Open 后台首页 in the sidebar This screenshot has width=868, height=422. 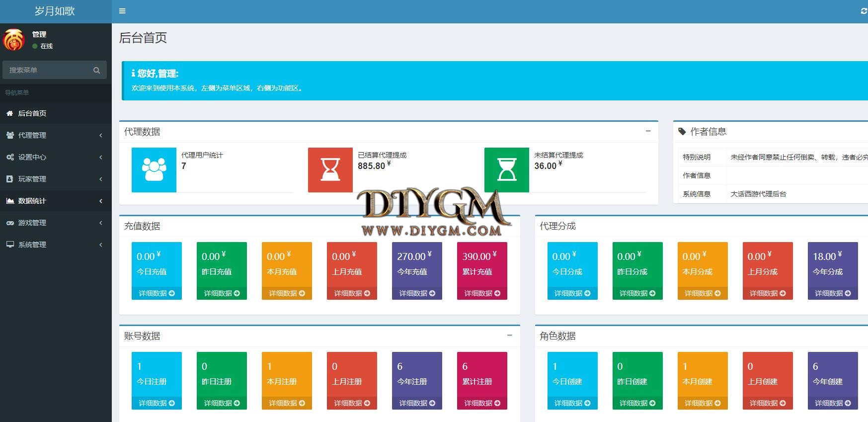pyautogui.click(x=56, y=113)
